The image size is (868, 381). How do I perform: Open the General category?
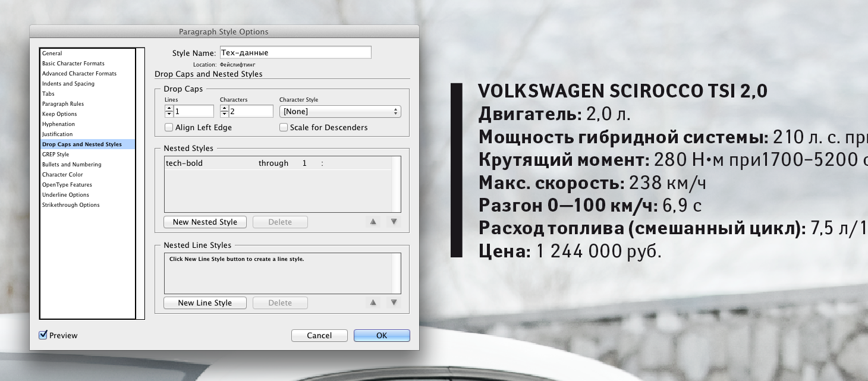coord(87,53)
